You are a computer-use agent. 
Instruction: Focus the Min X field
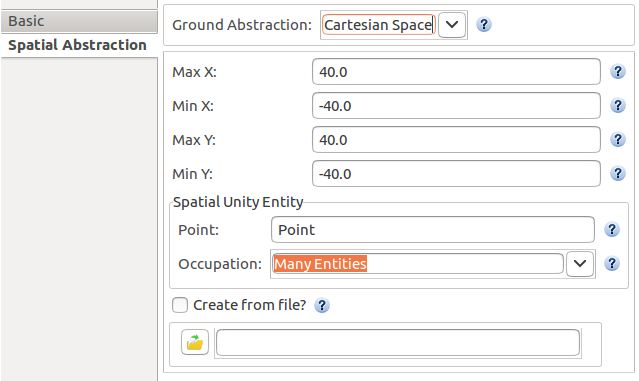click(x=456, y=106)
